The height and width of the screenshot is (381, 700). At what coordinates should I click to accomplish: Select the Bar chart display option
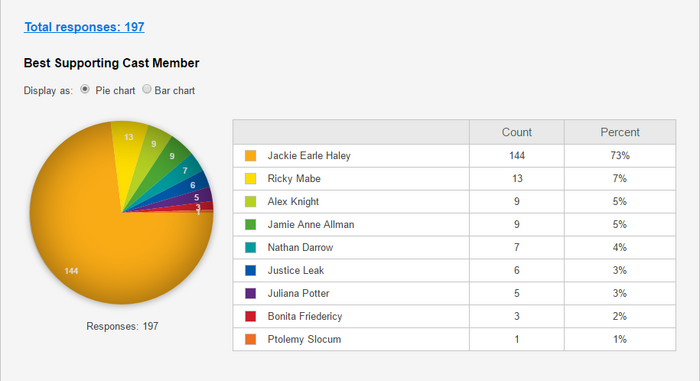point(146,89)
